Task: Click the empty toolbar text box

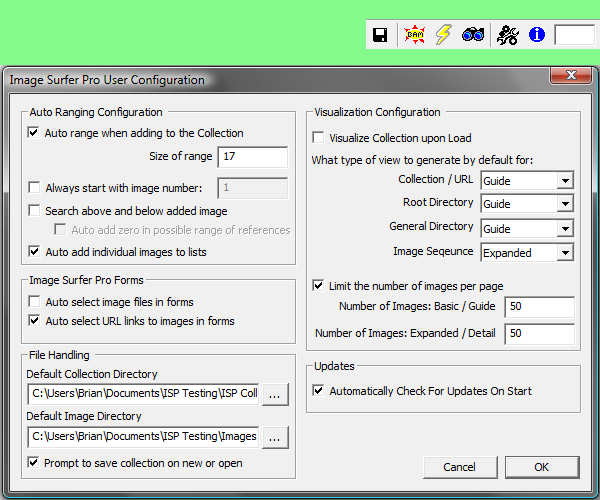Action: 575,35
